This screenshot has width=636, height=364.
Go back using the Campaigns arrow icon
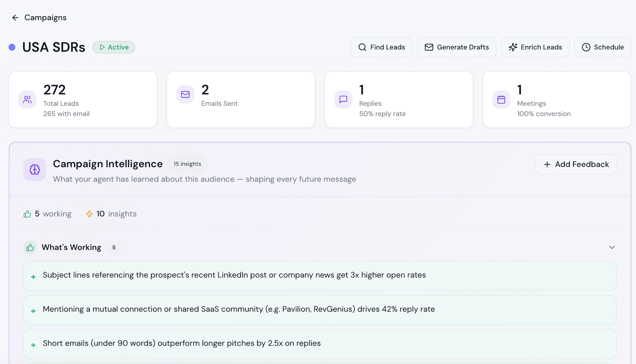15,18
